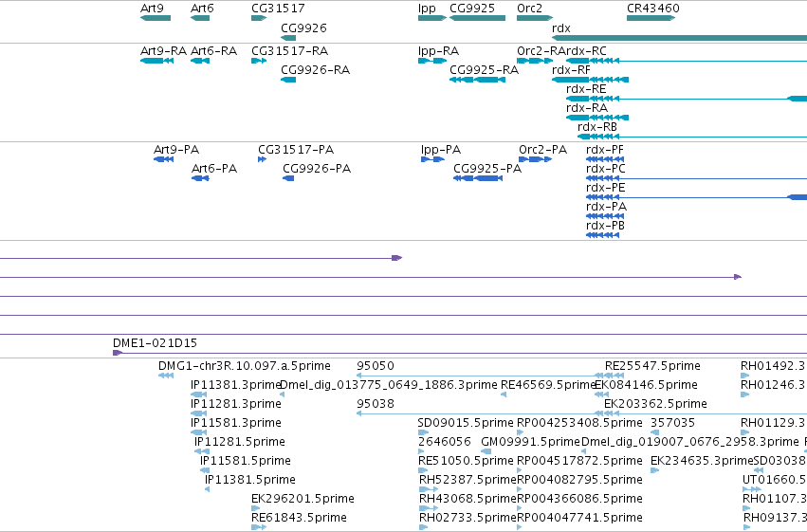Select the RE51050.5prime EST feature
Viewport: 807px width, 532px height.
(x=423, y=470)
